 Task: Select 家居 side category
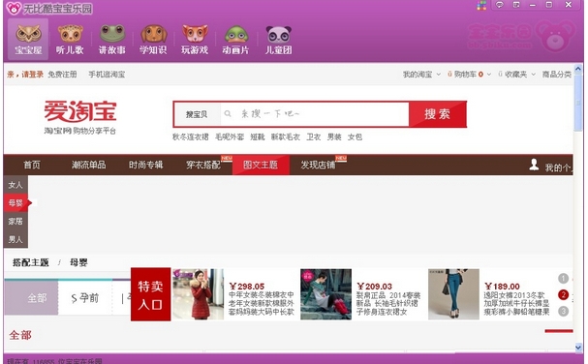(x=15, y=221)
